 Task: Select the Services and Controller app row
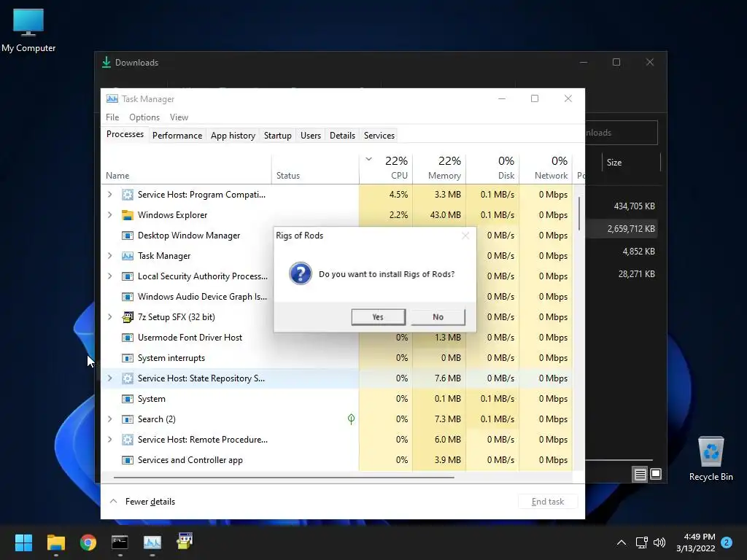[x=337, y=460]
